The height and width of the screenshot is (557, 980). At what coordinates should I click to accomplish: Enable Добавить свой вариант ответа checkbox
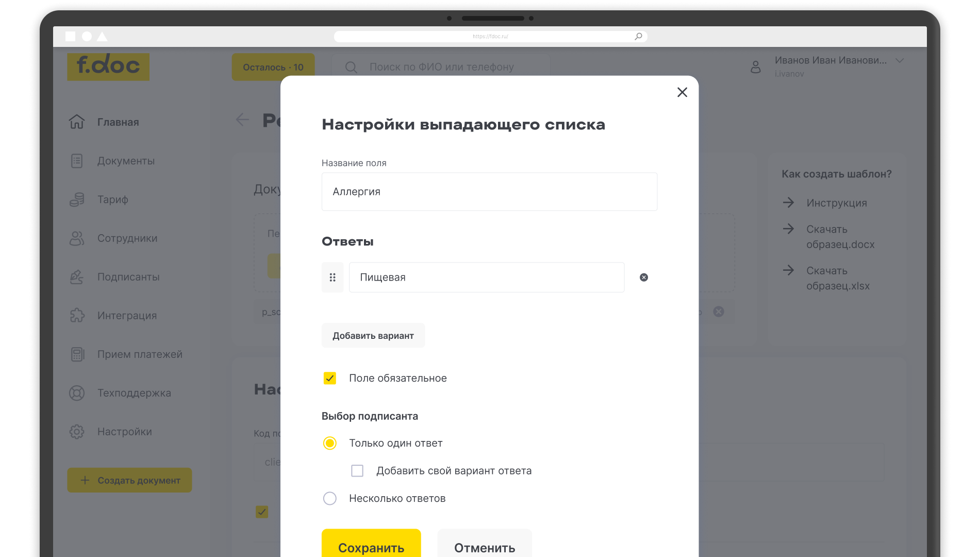(357, 471)
